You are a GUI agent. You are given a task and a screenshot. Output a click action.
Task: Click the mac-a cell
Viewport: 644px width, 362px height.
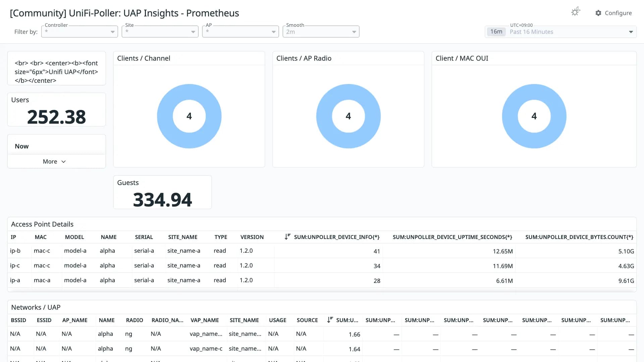coord(42,280)
